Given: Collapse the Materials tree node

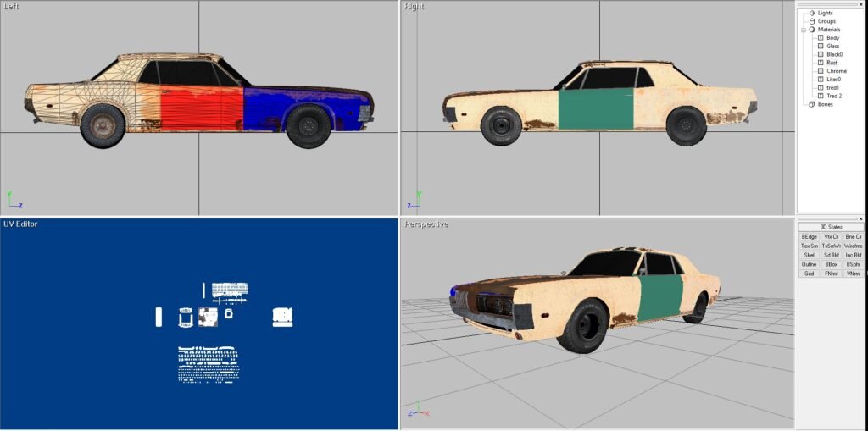Looking at the screenshot, I should coord(804,30).
